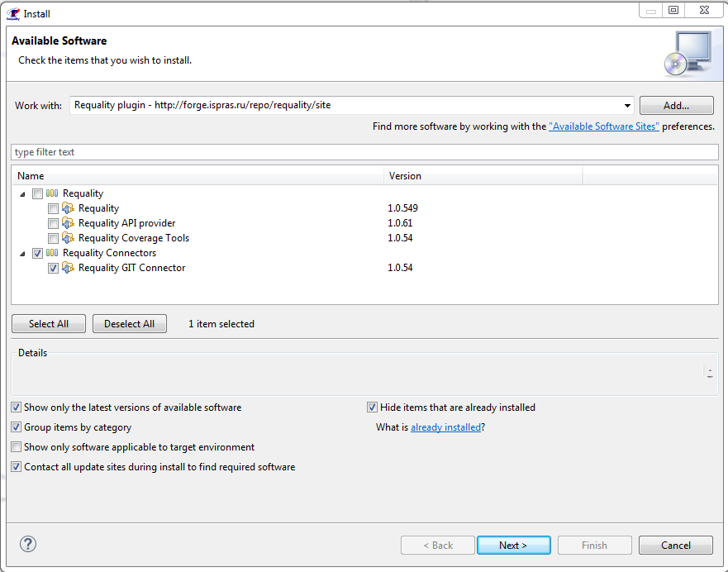Check the Requality API provider checkbox
The height and width of the screenshot is (572, 728).
(x=54, y=223)
